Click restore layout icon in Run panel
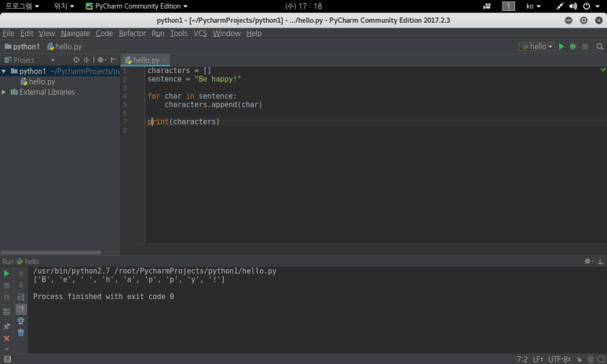The height and width of the screenshot is (364, 607). (x=6, y=311)
